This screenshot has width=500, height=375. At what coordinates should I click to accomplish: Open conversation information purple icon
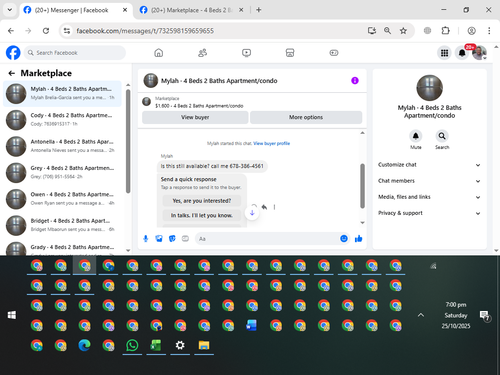(x=355, y=80)
